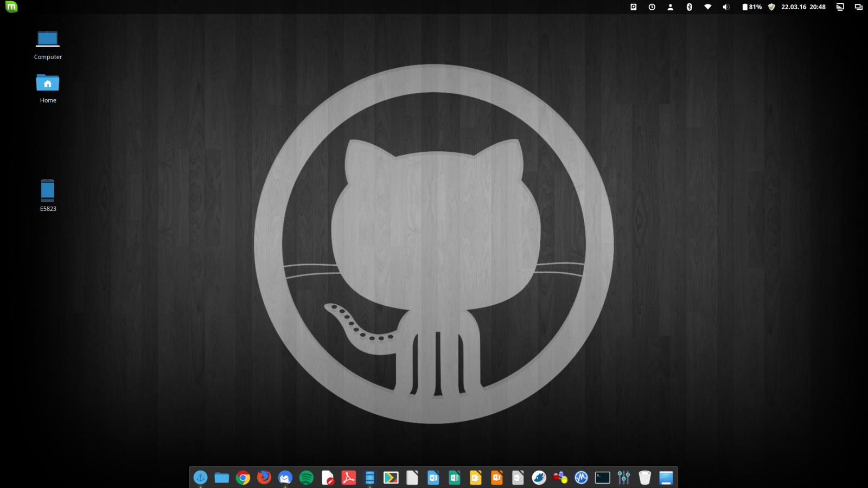Open the update manager shield icon
Image resolution: width=868 pixels, height=488 pixels.
pos(771,7)
